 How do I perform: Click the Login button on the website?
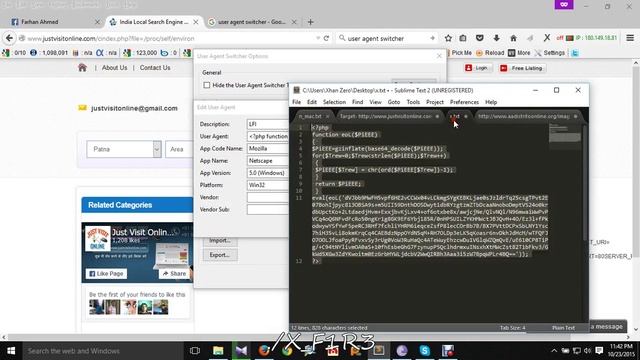(x=478, y=68)
